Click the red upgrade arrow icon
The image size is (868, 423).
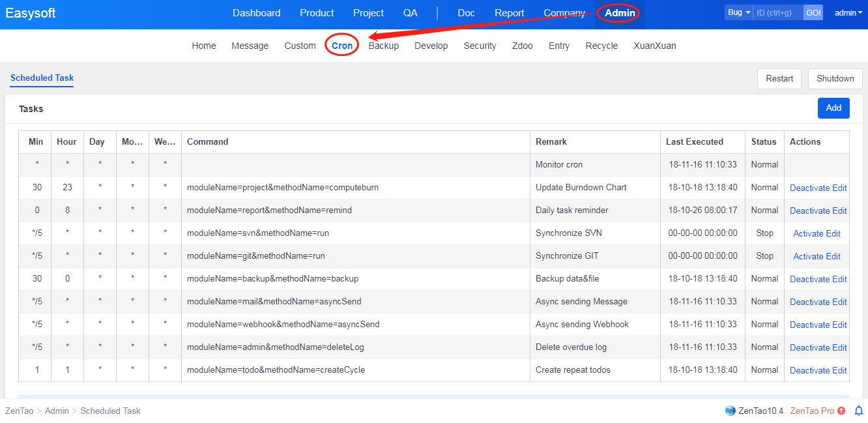point(841,411)
